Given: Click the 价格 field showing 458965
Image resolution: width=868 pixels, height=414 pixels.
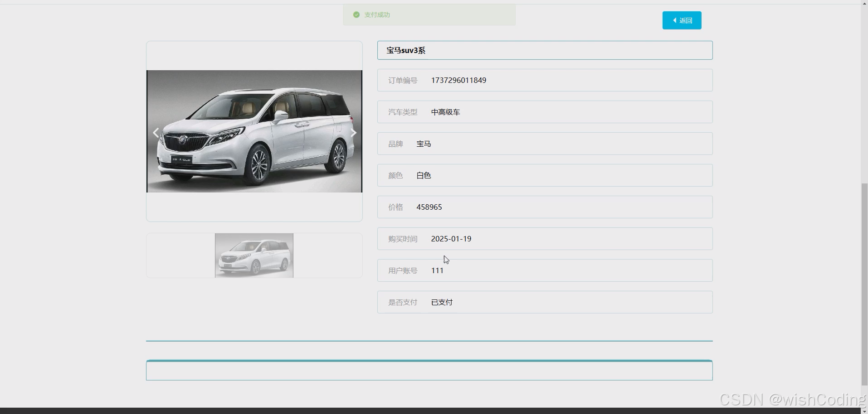Looking at the screenshot, I should [544, 207].
